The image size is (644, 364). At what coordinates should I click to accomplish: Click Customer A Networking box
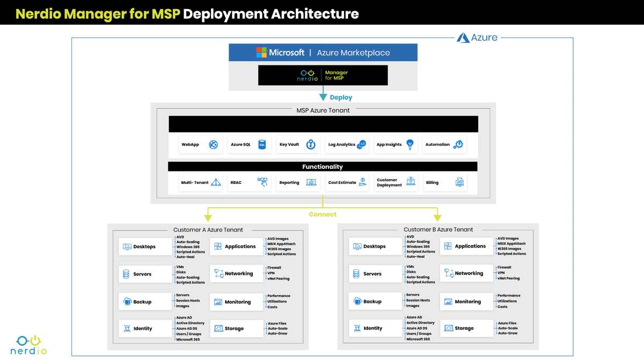click(x=237, y=273)
